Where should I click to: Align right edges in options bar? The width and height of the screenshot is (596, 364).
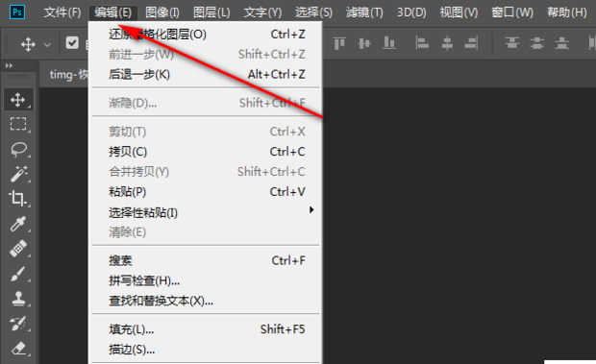pos(471,43)
